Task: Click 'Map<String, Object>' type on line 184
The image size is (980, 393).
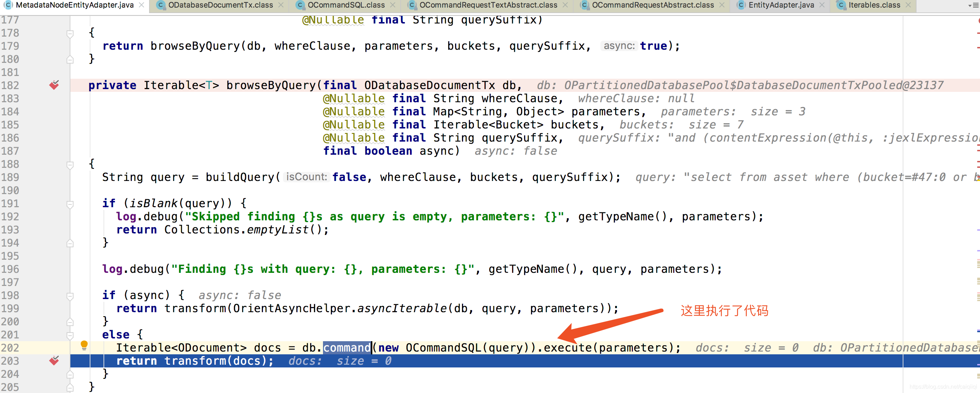Action: click(498, 112)
